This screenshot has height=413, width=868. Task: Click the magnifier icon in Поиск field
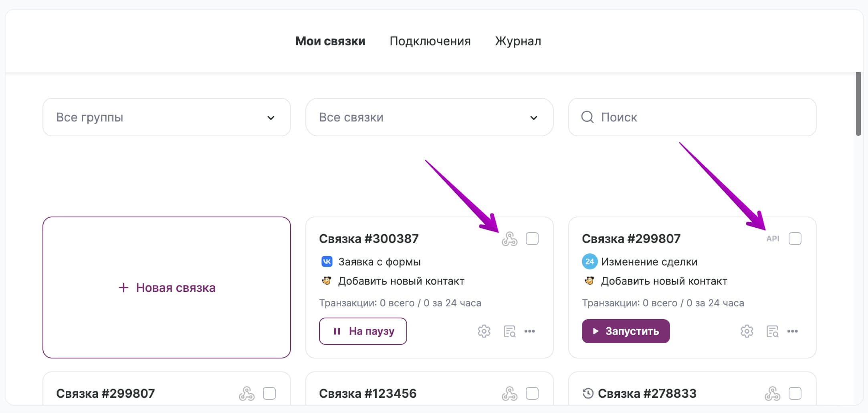pos(587,117)
